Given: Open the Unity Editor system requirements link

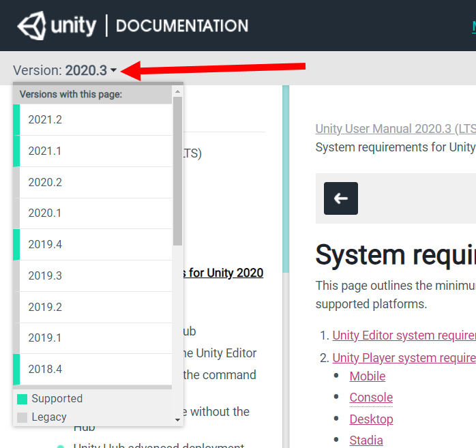Looking at the screenshot, I should tap(404, 335).
